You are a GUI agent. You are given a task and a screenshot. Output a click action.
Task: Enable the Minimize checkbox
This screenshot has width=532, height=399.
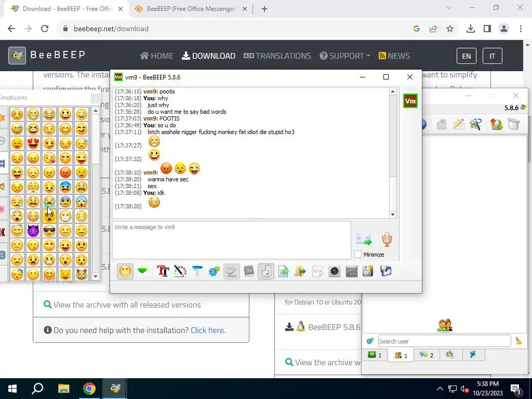[x=358, y=255]
